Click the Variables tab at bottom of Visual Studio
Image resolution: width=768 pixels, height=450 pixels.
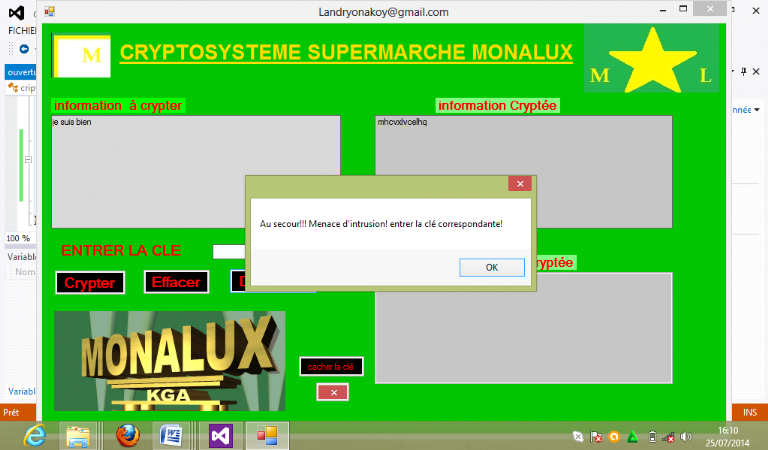pyautogui.click(x=22, y=392)
